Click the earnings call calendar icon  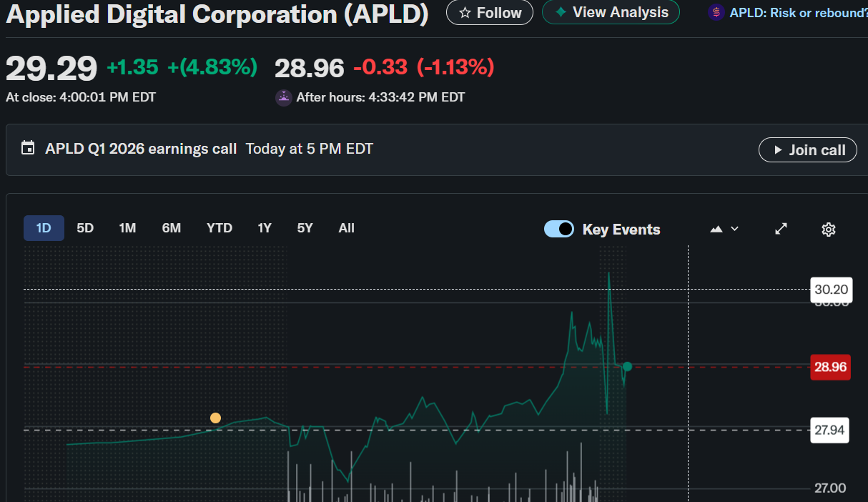point(28,149)
